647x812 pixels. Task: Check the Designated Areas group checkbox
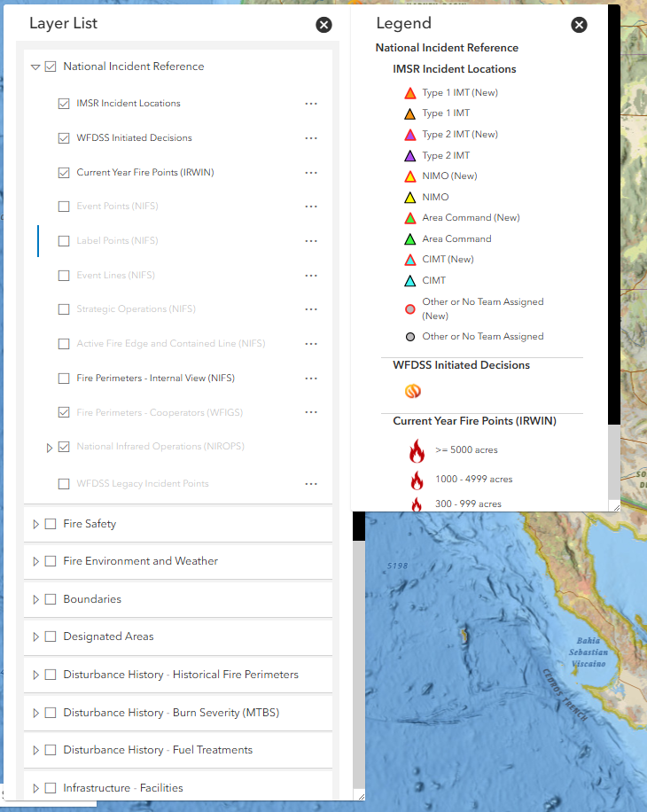pyautogui.click(x=51, y=636)
